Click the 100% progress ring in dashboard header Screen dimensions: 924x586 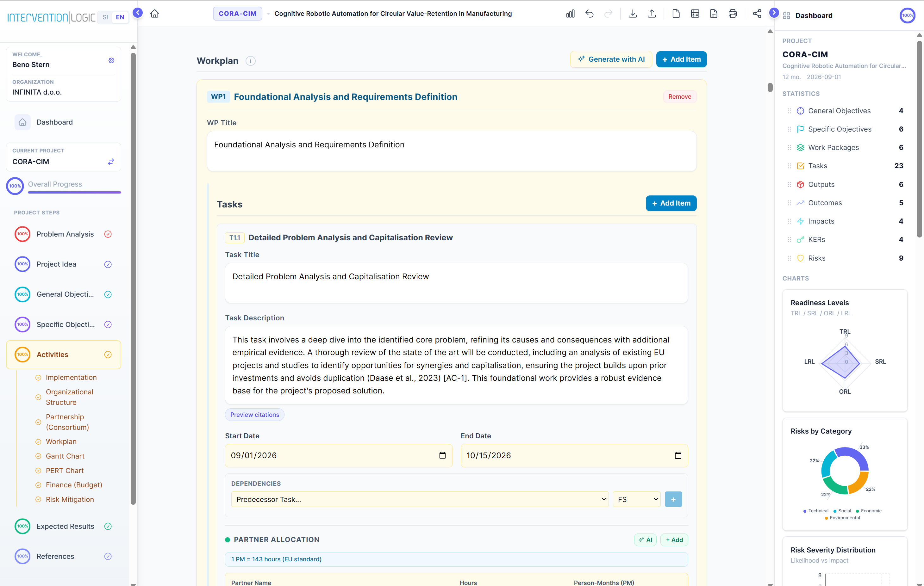[908, 16]
